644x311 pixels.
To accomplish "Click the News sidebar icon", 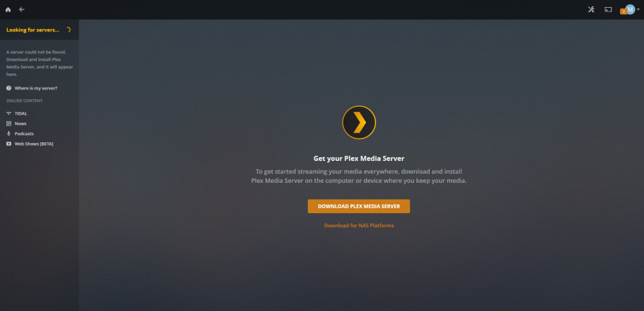I will coord(8,124).
